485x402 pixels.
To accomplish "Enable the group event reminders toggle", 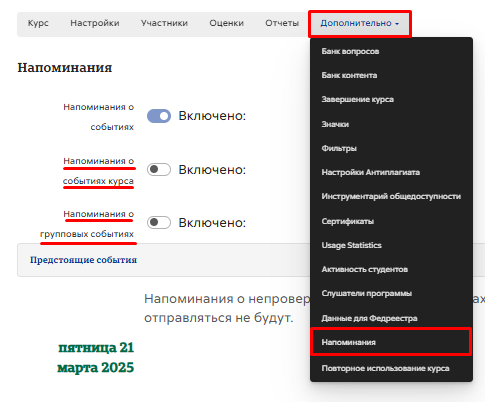I will point(159,222).
